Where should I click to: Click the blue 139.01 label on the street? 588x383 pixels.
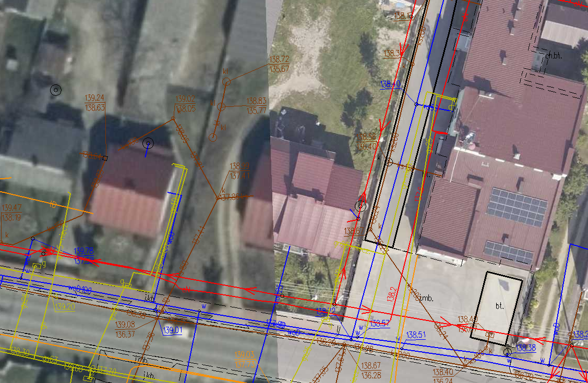172,330
